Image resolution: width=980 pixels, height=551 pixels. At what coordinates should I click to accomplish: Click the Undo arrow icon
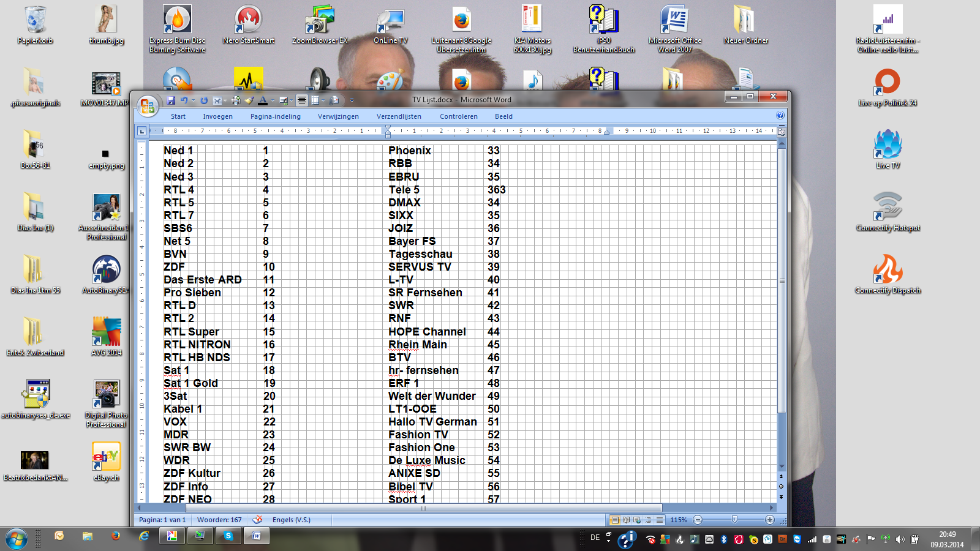(x=184, y=100)
